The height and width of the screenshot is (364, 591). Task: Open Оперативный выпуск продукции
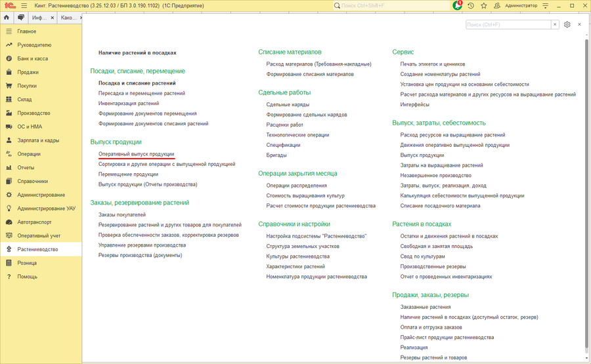coord(136,154)
